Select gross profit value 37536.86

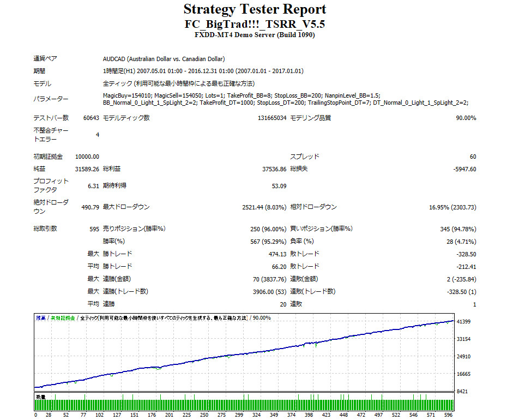pyautogui.click(x=274, y=169)
